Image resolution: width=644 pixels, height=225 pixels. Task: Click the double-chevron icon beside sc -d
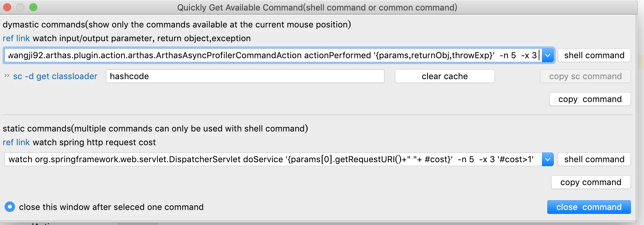click(7, 76)
